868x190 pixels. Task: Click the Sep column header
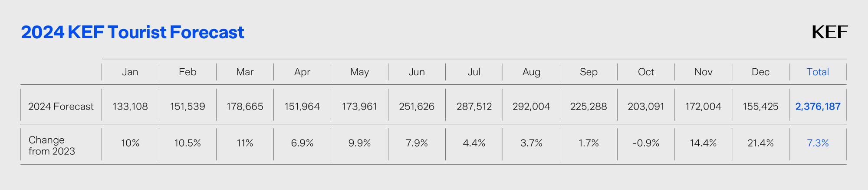(589, 72)
